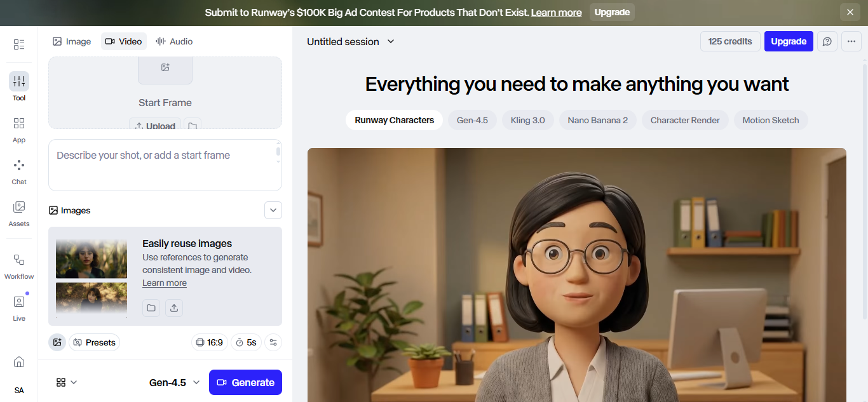Click the blue Upgrade button in header
The height and width of the screenshot is (402, 868).
pos(789,41)
